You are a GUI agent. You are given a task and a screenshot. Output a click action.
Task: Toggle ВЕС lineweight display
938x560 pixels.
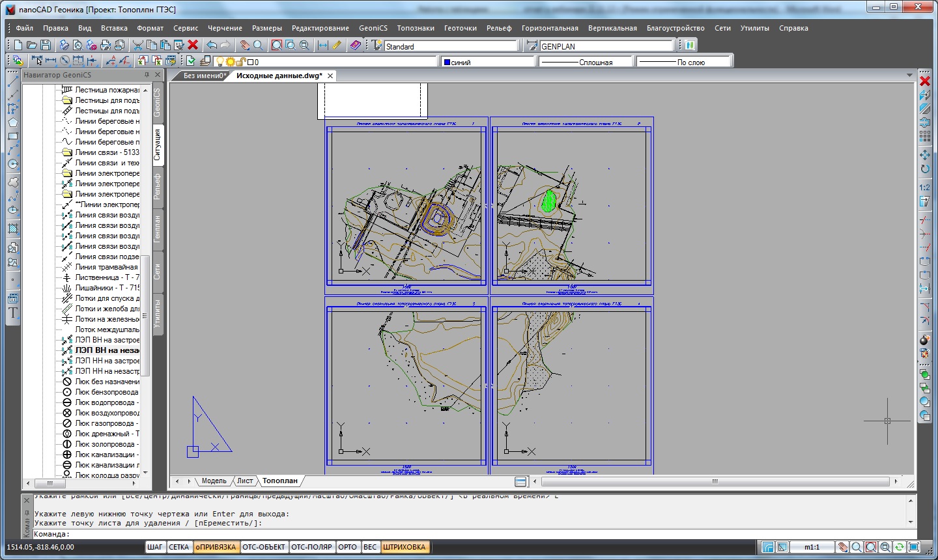tap(370, 547)
